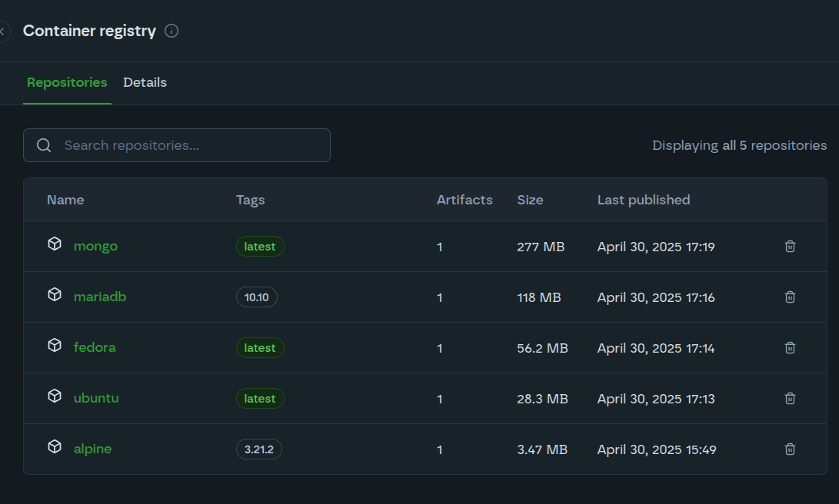The width and height of the screenshot is (839, 504).
Task: Delete the fedora repository using its trash icon
Action: tap(790, 347)
